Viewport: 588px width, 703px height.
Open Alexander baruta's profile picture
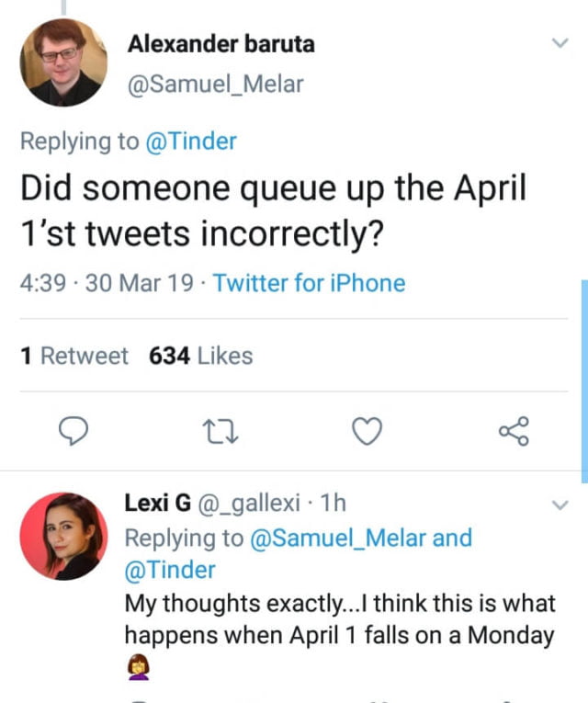(x=62, y=63)
